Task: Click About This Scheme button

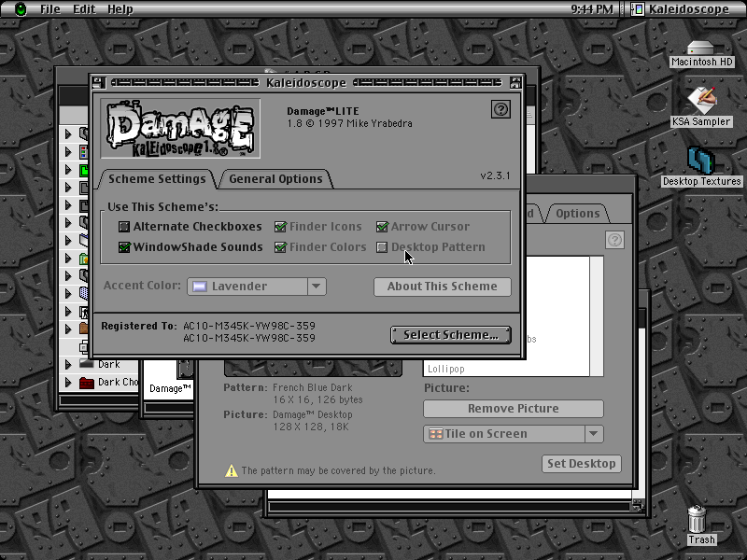Action: click(442, 287)
